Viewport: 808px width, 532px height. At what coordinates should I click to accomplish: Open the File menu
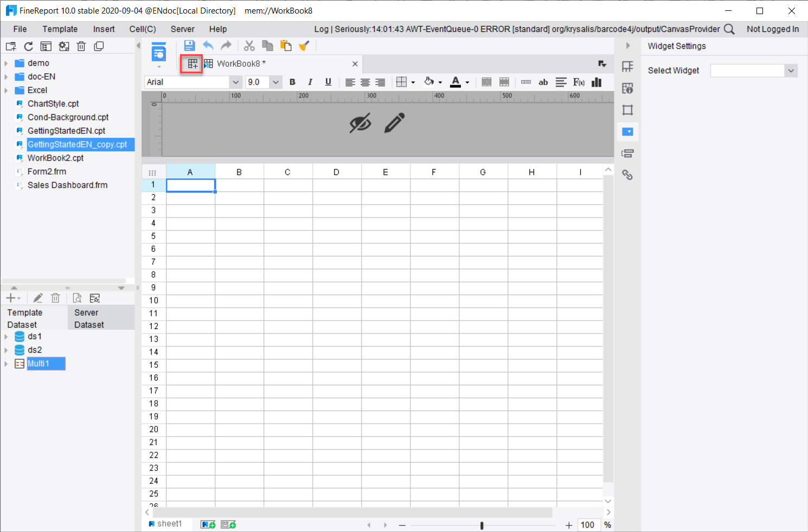pos(20,29)
